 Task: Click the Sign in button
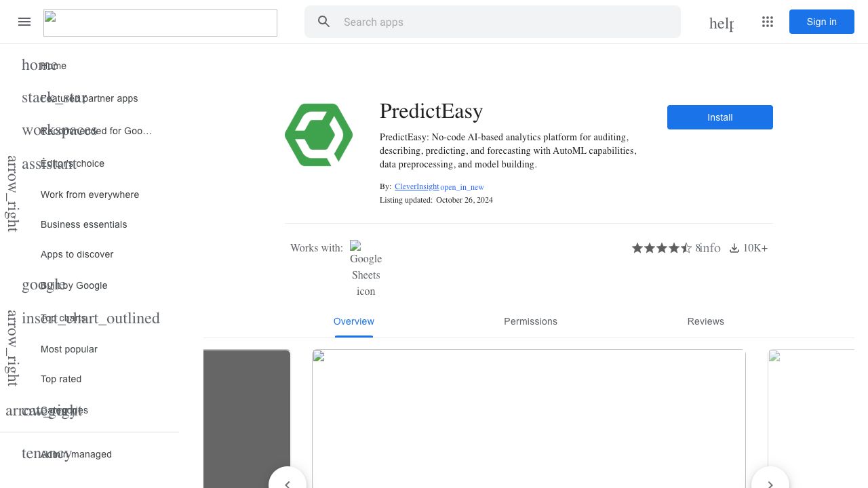tap(821, 22)
